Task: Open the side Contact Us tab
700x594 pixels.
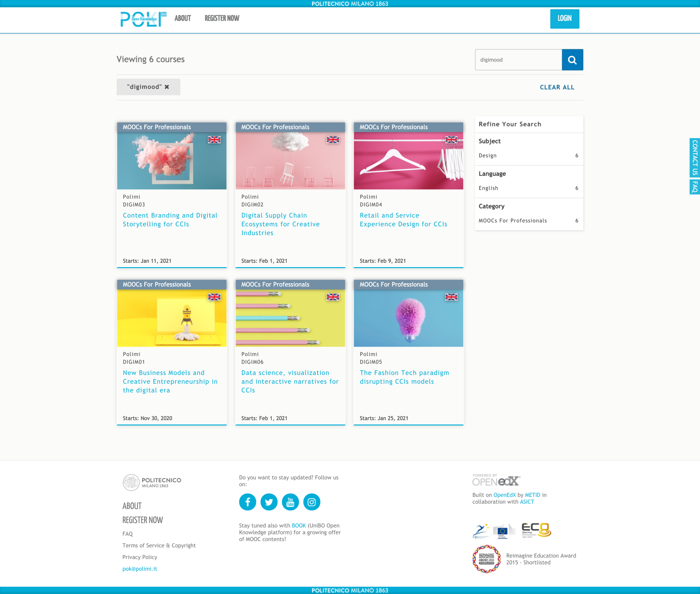Action: pos(695,157)
